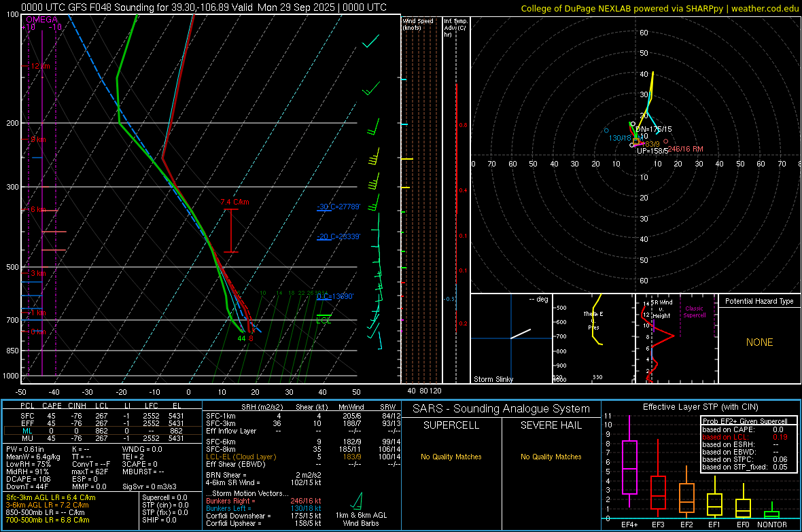Select the SFC parcel row label
The width and height of the screenshot is (802, 532).
27,416
